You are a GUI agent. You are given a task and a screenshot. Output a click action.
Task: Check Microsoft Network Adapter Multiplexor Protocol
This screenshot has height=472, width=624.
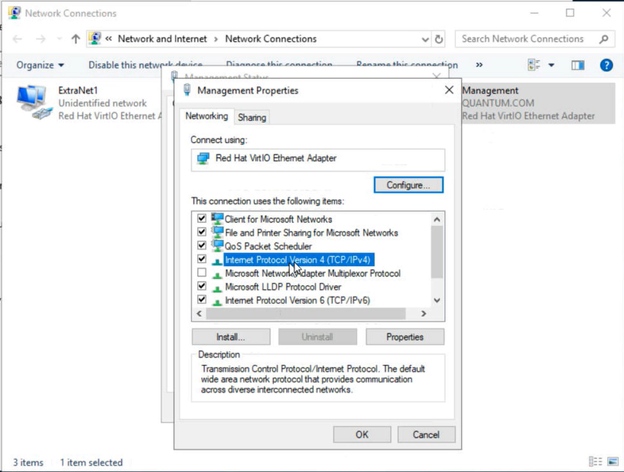coord(202,272)
